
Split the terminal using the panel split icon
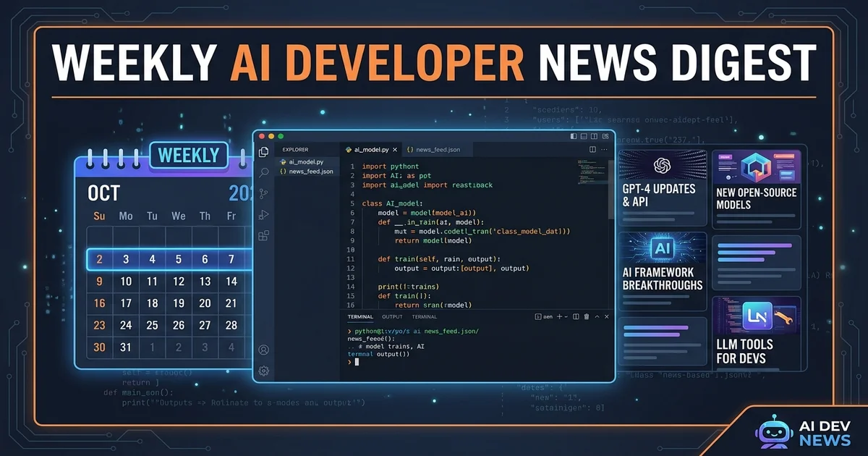coord(576,316)
